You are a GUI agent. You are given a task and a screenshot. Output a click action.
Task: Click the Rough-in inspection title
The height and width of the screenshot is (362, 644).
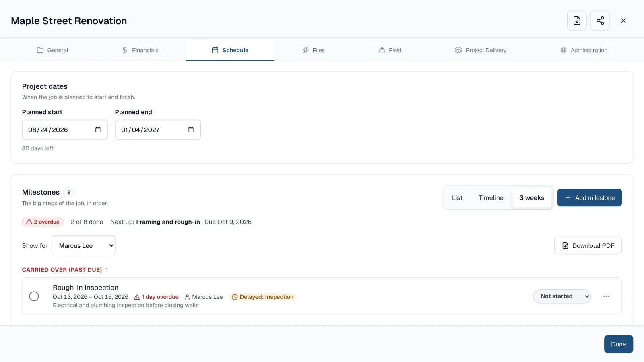[85, 288]
